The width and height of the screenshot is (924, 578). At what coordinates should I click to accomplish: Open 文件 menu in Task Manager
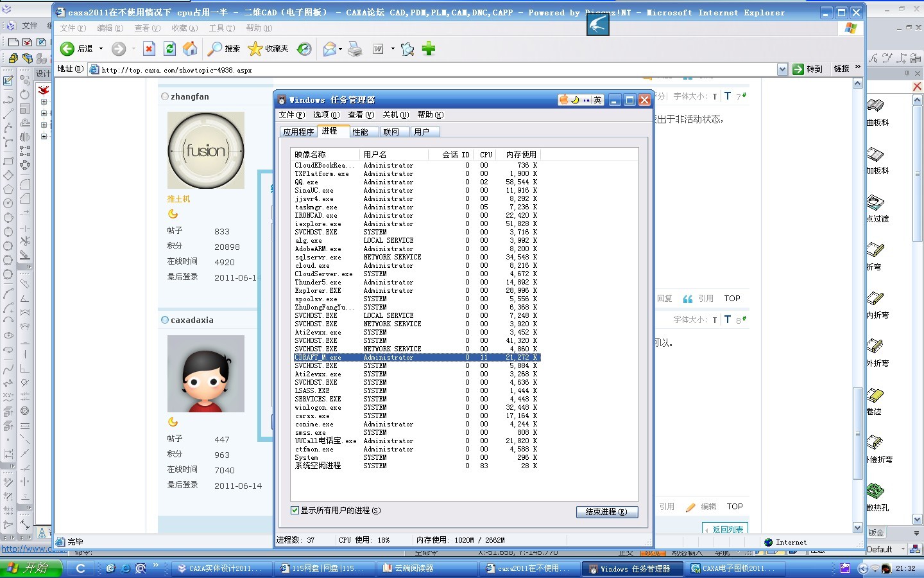point(291,115)
